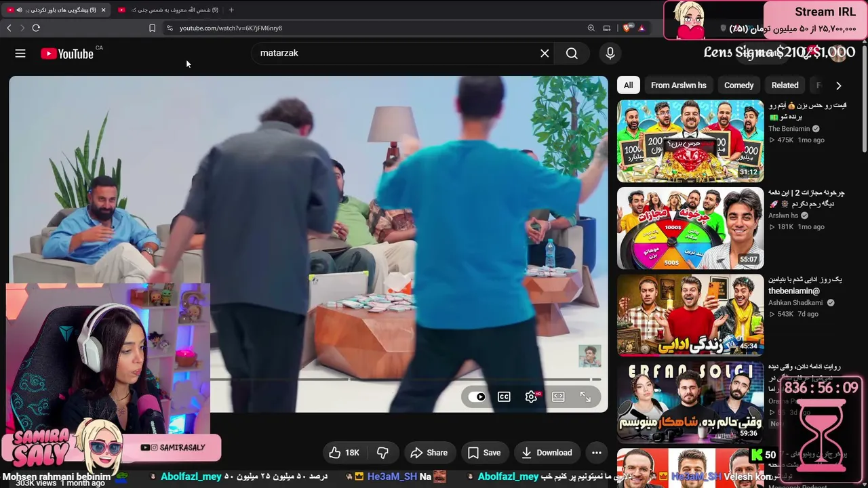868x488 pixels.
Task: Toggle the autoplay switch in the player
Action: tap(477, 397)
